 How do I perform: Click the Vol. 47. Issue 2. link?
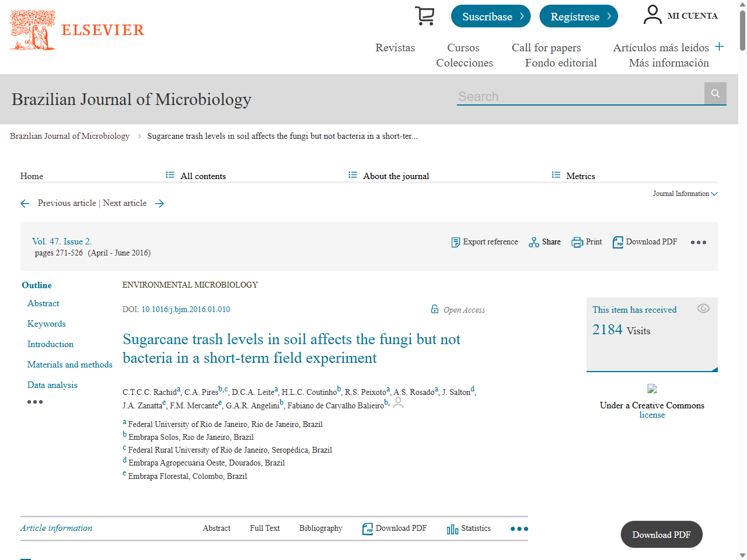[62, 242]
